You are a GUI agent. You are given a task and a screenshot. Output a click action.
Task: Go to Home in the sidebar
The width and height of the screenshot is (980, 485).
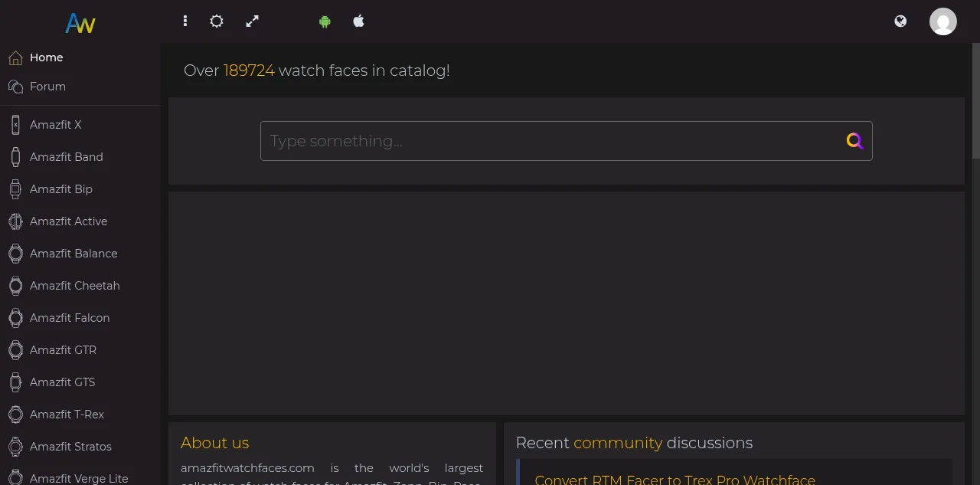pos(46,57)
